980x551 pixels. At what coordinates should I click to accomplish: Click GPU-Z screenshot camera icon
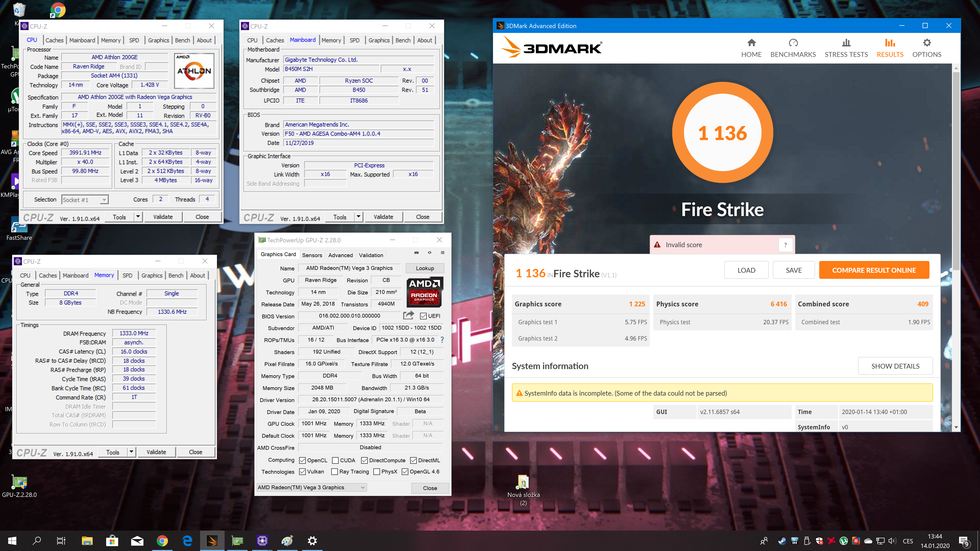(416, 253)
